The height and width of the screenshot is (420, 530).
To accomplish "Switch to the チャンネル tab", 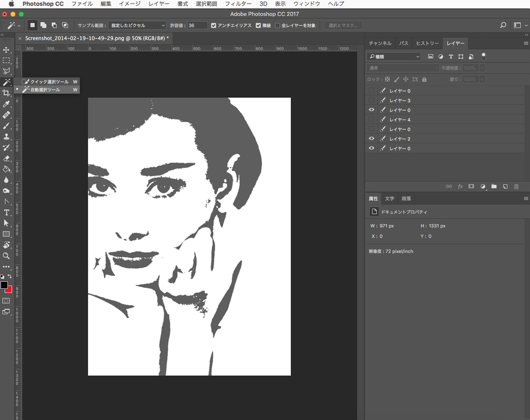I will 380,44.
